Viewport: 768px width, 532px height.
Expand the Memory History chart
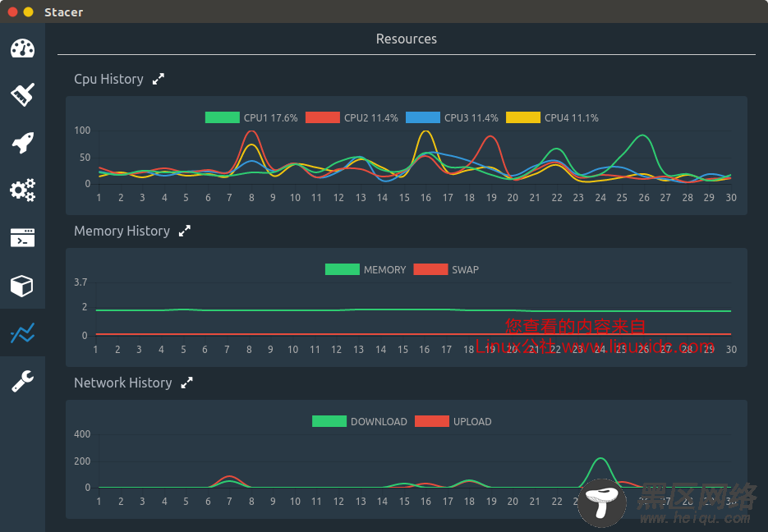[185, 231]
